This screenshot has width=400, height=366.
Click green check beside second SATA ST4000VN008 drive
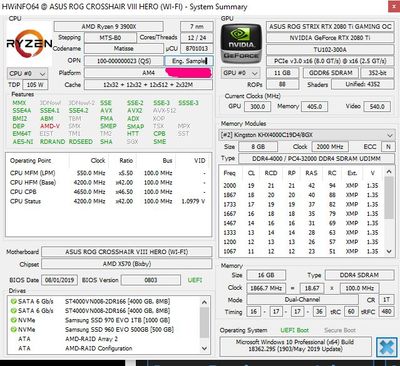tap(14, 311)
